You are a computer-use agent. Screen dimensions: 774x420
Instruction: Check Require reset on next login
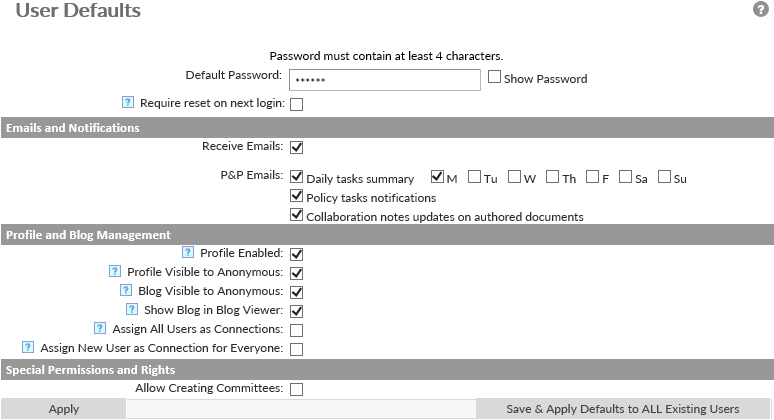297,104
